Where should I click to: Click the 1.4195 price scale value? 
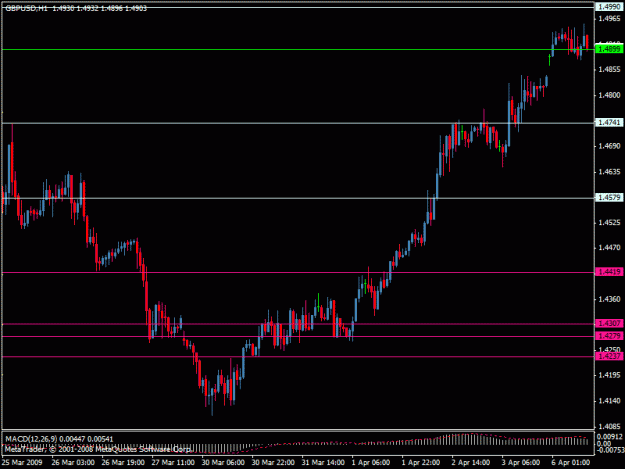(609, 375)
